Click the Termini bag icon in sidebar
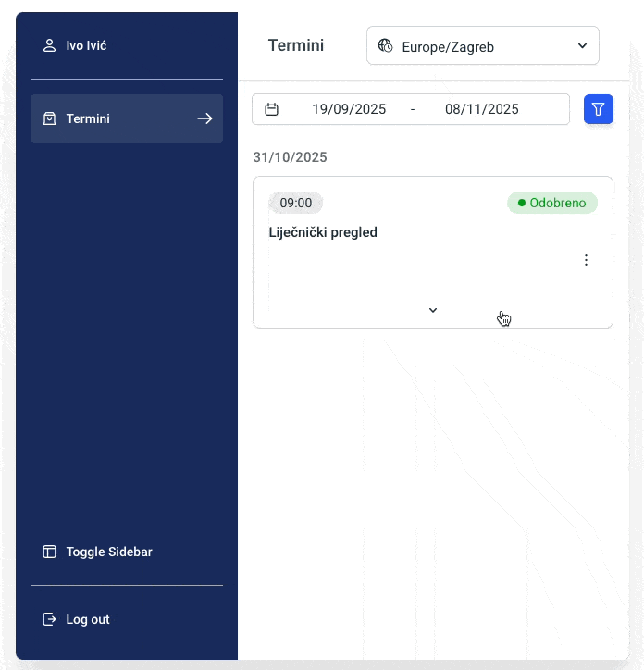The image size is (644, 670). [x=50, y=118]
